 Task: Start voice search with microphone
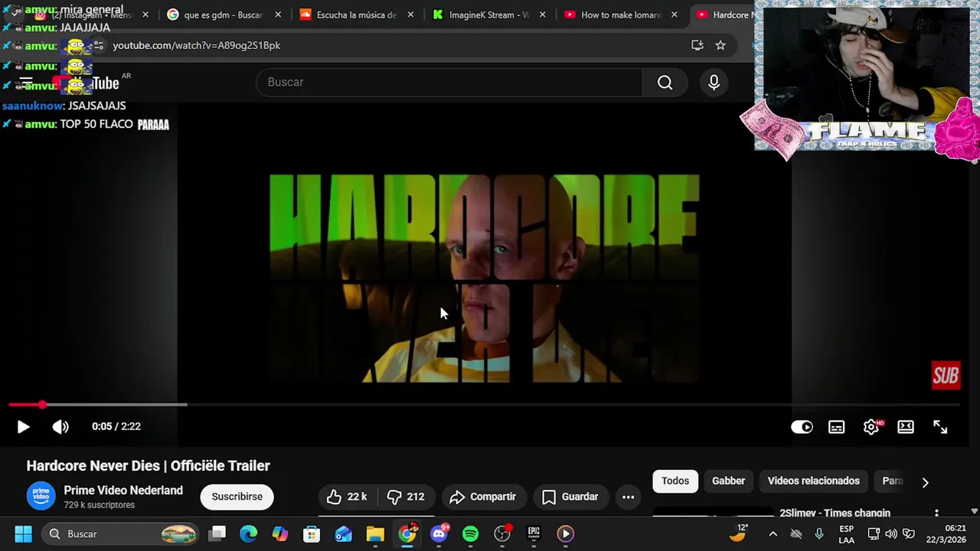click(714, 82)
